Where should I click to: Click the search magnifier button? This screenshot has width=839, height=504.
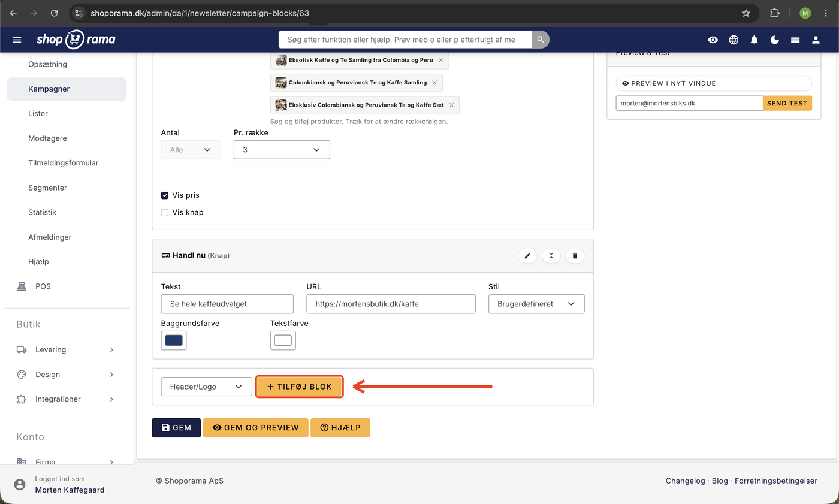pyautogui.click(x=540, y=40)
